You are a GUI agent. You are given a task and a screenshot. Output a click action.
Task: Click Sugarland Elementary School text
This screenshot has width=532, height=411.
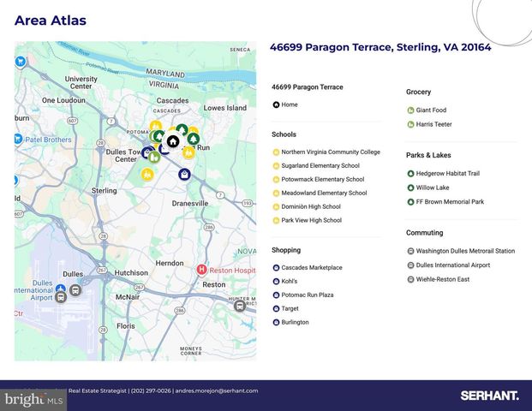tap(320, 165)
